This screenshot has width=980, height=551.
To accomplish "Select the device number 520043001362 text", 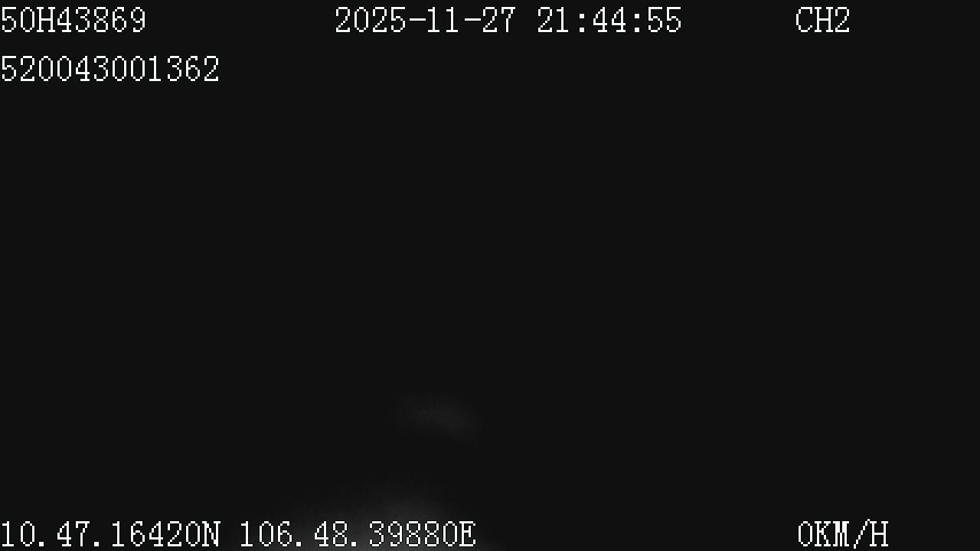I will pyautogui.click(x=110, y=70).
